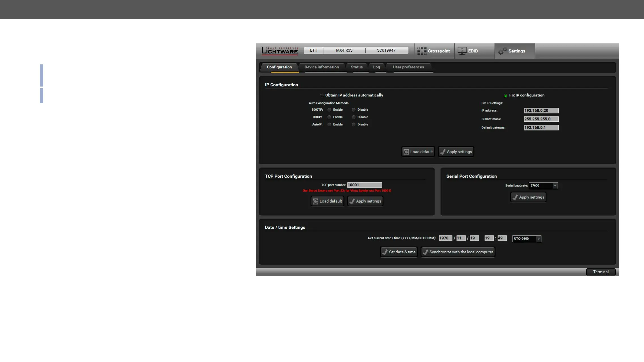This screenshot has width=644, height=362.
Task: Click reload icon on TCP Load default
Action: click(x=315, y=201)
